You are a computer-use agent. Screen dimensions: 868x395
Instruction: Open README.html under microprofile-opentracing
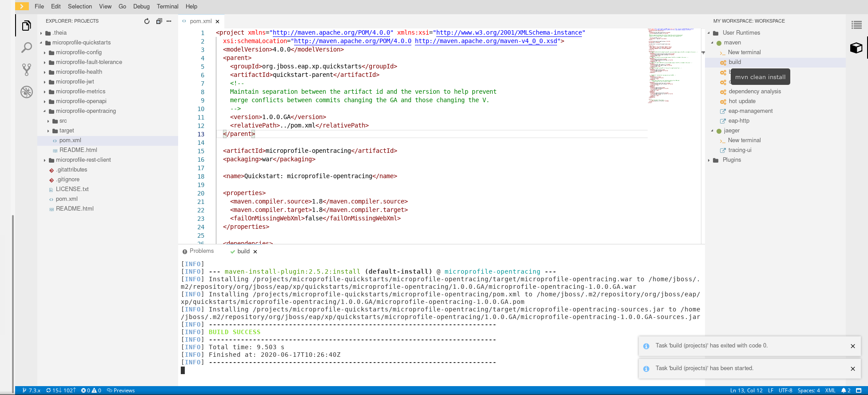click(x=78, y=150)
